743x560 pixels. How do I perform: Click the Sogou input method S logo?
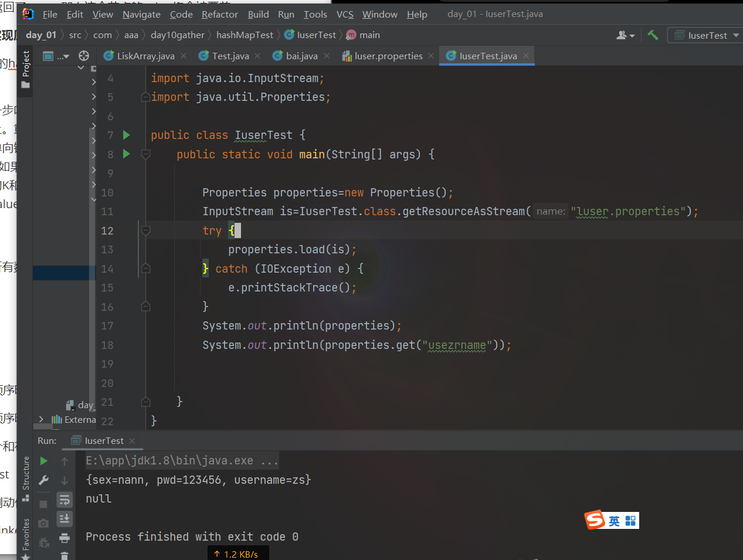click(x=594, y=520)
